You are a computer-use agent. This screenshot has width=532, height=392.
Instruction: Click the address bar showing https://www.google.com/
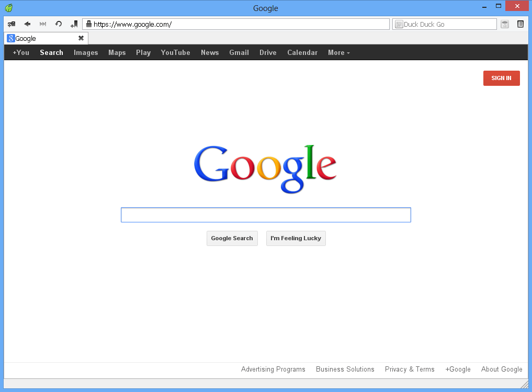pos(236,24)
